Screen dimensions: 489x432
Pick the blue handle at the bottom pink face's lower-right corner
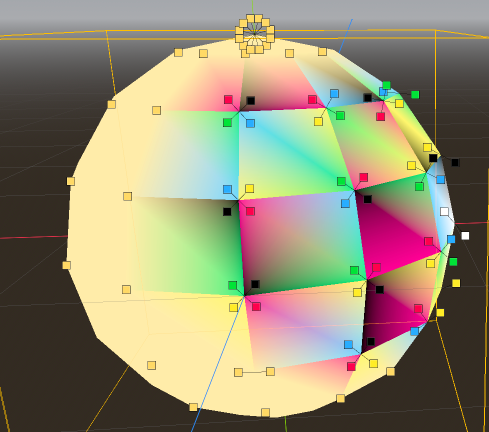pos(348,344)
